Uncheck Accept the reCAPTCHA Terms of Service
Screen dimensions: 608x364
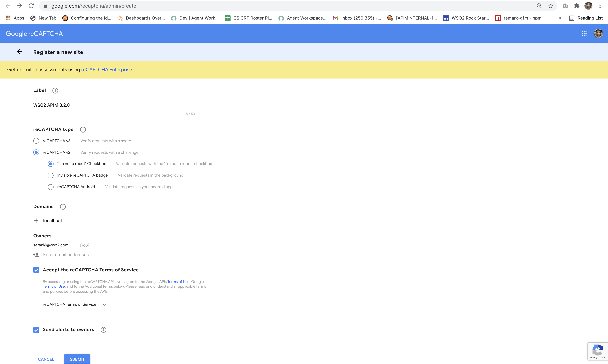pyautogui.click(x=36, y=270)
